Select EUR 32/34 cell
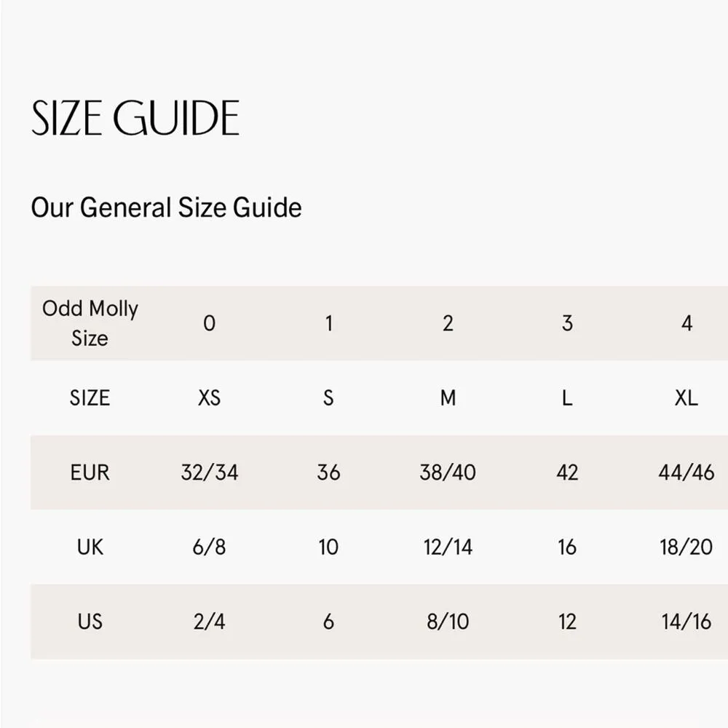The image size is (728, 728). tap(209, 472)
